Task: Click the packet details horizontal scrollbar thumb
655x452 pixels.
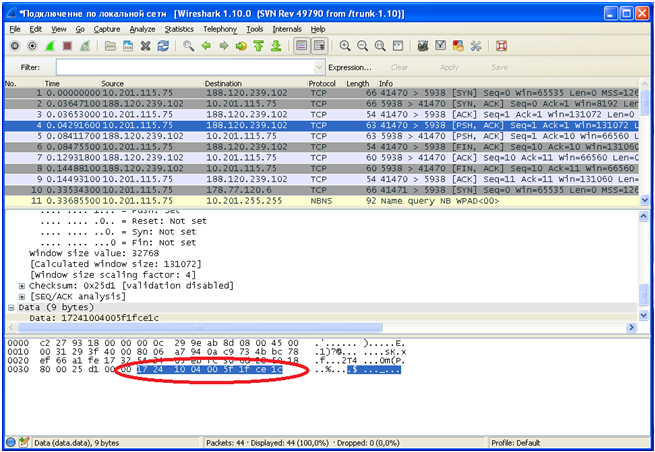Action: tap(199, 327)
